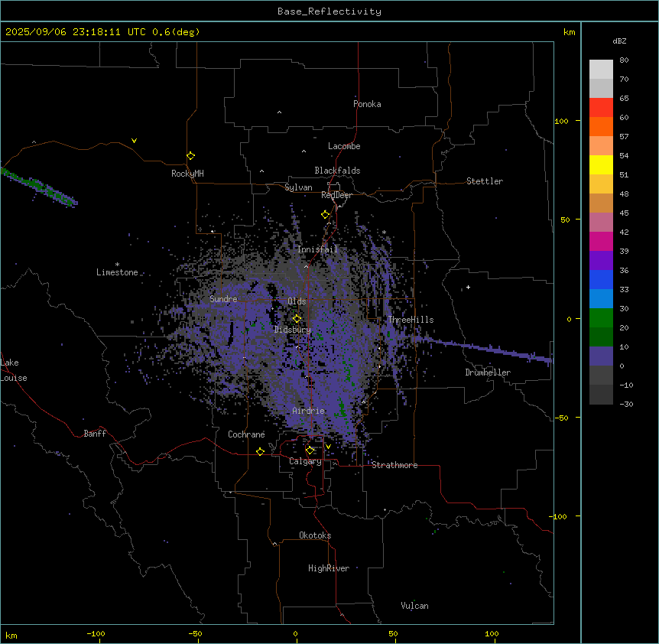
Task: Click the km unit label at the bottom left
Action: tap(11, 635)
